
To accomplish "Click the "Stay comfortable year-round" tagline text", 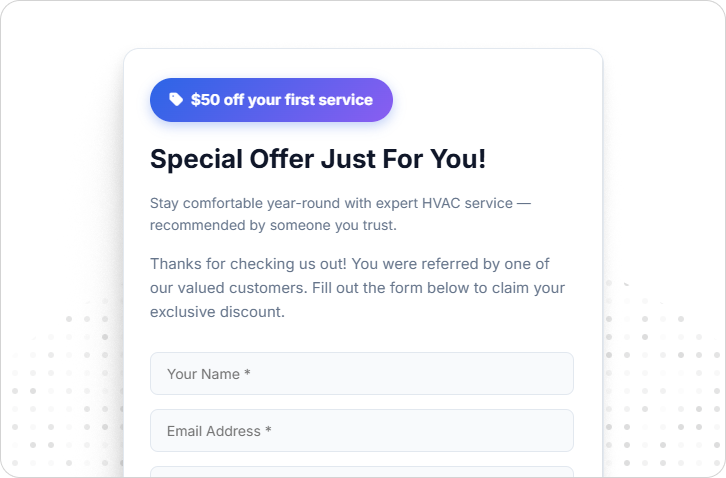I will (340, 203).
